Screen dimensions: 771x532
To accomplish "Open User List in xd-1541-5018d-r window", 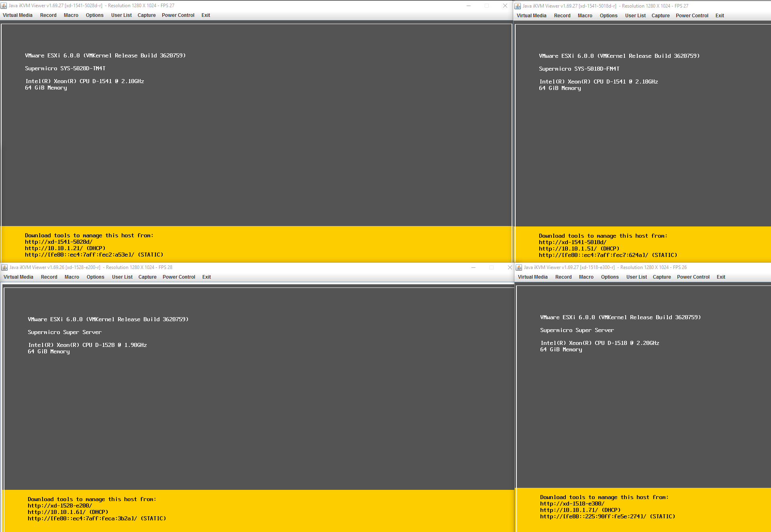I will pyautogui.click(x=635, y=16).
